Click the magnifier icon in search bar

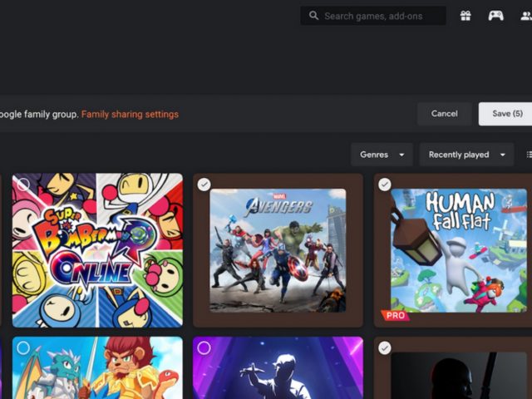tap(313, 16)
